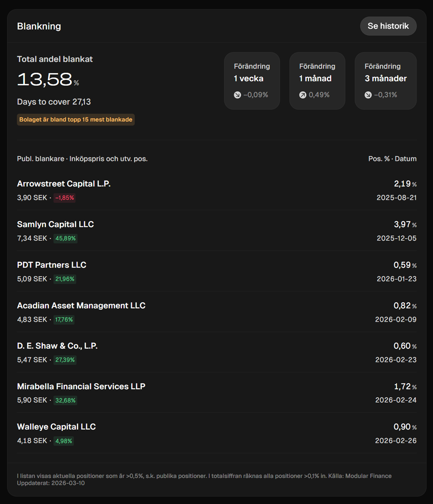Click the Blankning heading

pos(39,26)
